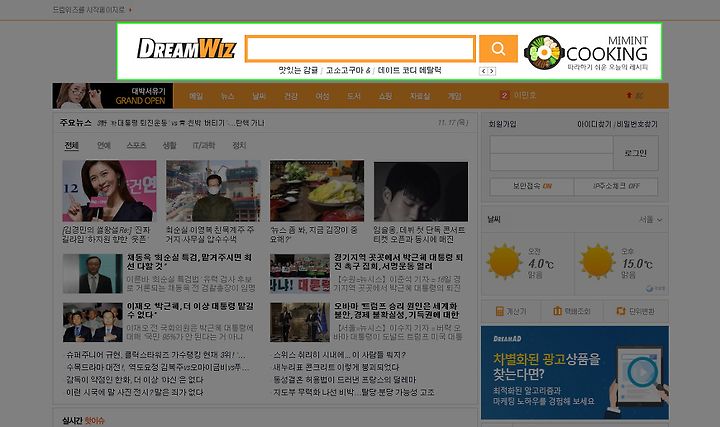Open the 슈퍼주니어 규현 news link
This screenshot has height=427, width=720.
[156, 355]
